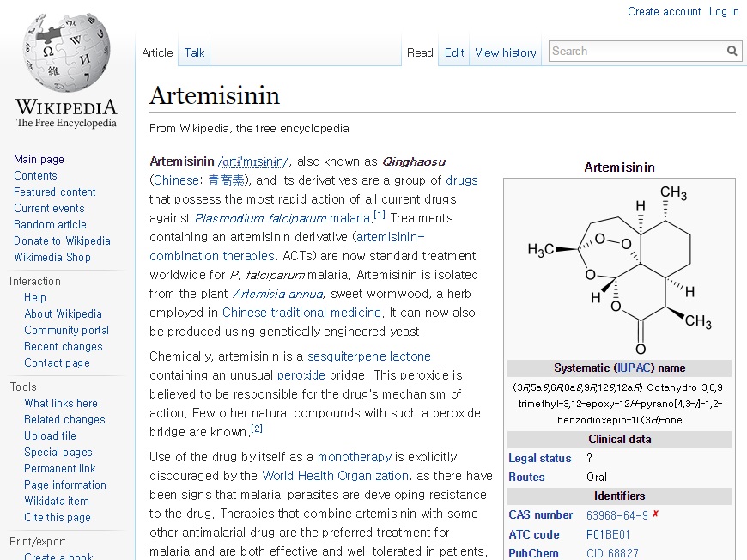Open the IUPAC link in infobox

tap(634, 368)
